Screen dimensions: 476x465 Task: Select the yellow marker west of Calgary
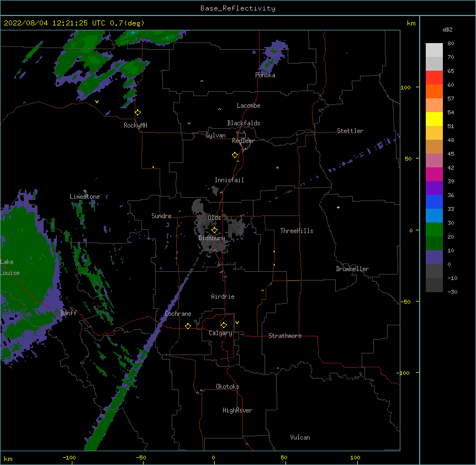(x=188, y=326)
